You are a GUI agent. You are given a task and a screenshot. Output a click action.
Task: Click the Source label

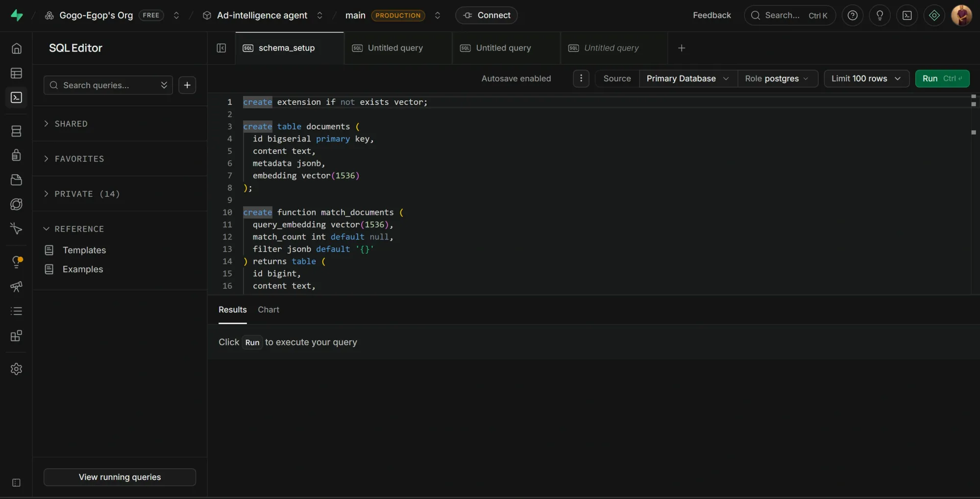pyautogui.click(x=617, y=78)
